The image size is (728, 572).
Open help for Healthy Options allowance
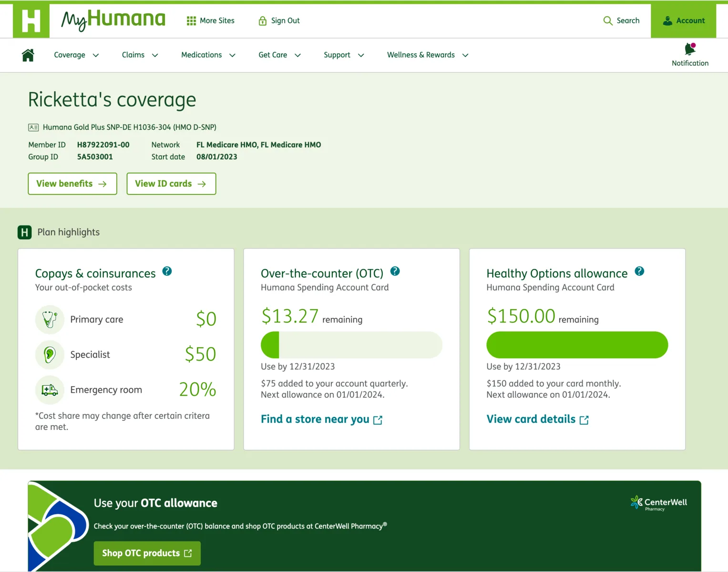639,271
